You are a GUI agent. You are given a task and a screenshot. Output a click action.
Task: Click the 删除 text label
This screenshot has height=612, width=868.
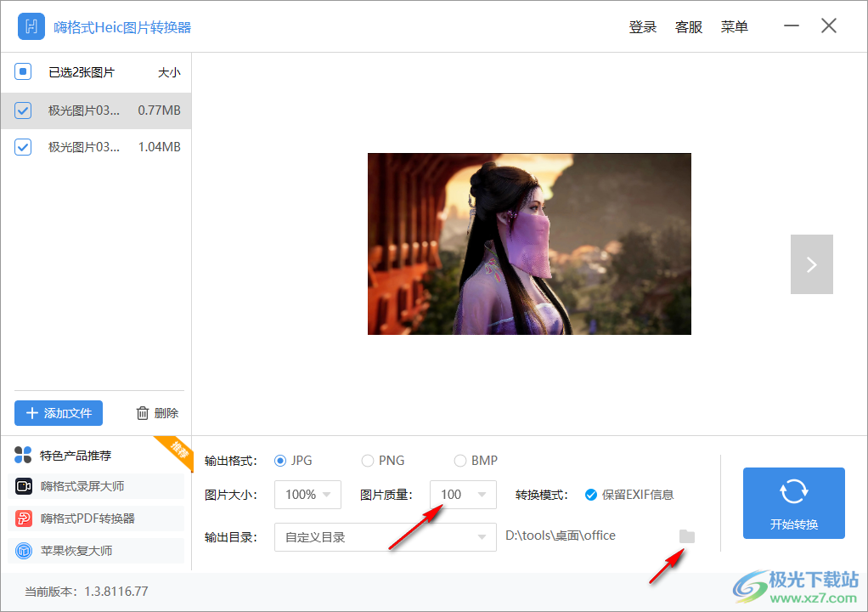point(166,413)
